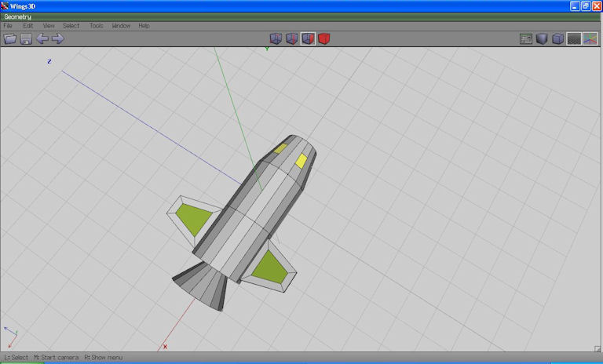Open the File menu
Screen dimensions: 603x364
[x=8, y=26]
